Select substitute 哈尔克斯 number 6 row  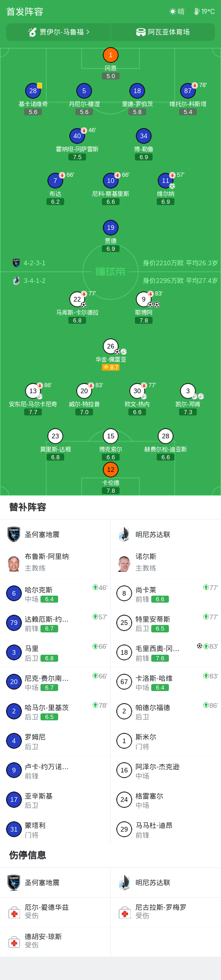pyautogui.click(x=55, y=594)
